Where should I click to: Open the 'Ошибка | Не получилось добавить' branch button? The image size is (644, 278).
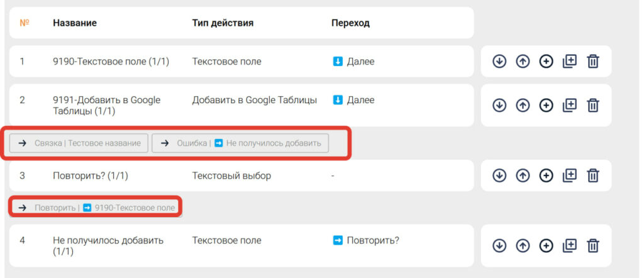[240, 143]
